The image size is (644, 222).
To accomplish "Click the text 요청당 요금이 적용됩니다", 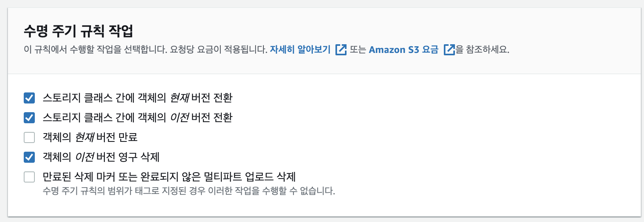I will pos(218,50).
